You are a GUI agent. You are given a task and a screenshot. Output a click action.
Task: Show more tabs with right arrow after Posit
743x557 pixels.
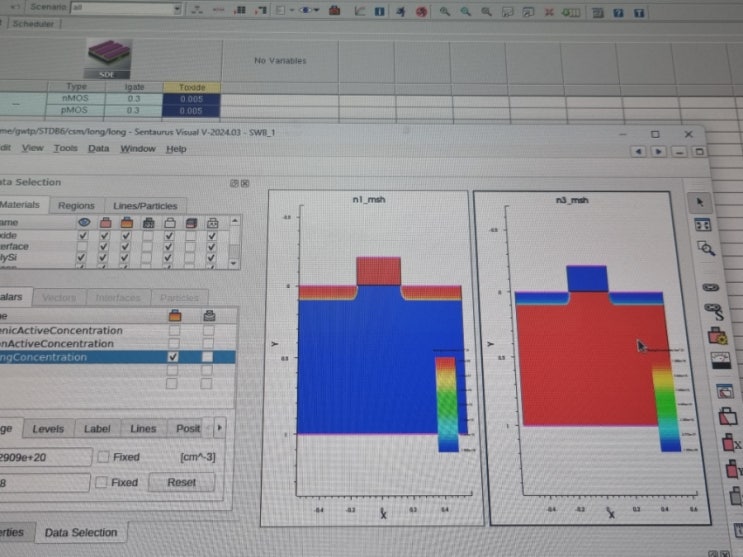point(219,428)
